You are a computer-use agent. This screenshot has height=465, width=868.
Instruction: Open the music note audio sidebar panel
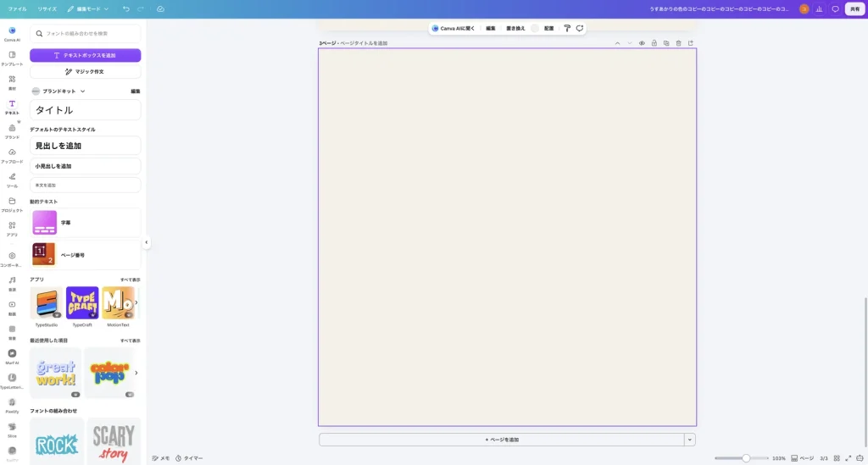coord(12,283)
